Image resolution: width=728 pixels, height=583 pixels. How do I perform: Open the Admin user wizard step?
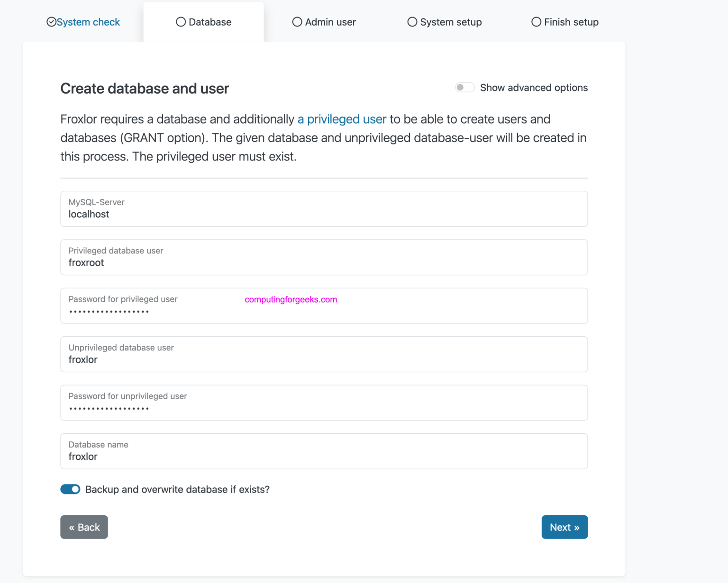(x=324, y=22)
